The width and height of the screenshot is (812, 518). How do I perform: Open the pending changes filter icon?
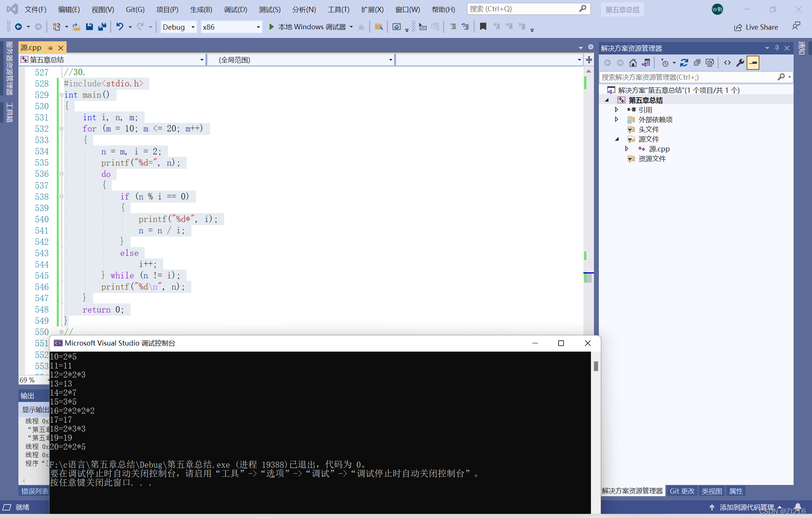click(665, 63)
